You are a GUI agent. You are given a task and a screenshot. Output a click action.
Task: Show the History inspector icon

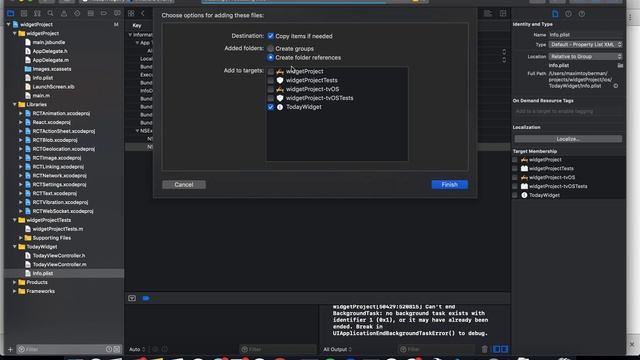click(x=569, y=14)
